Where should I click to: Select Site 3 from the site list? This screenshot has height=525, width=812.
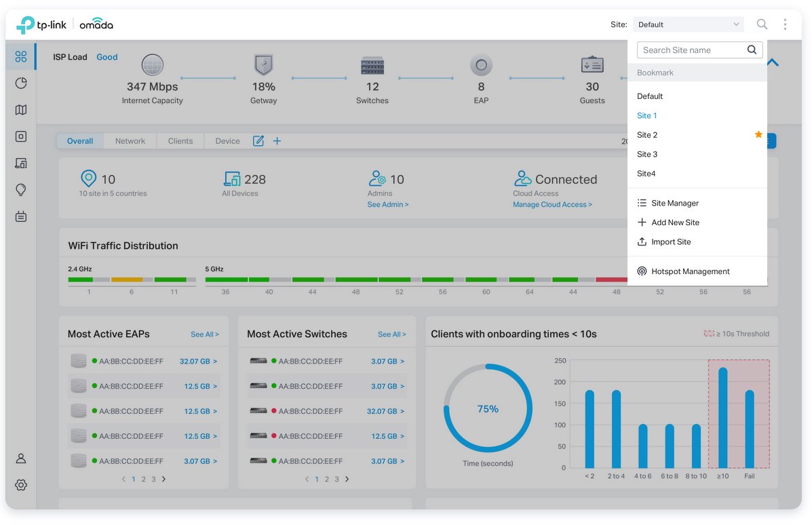coord(647,155)
